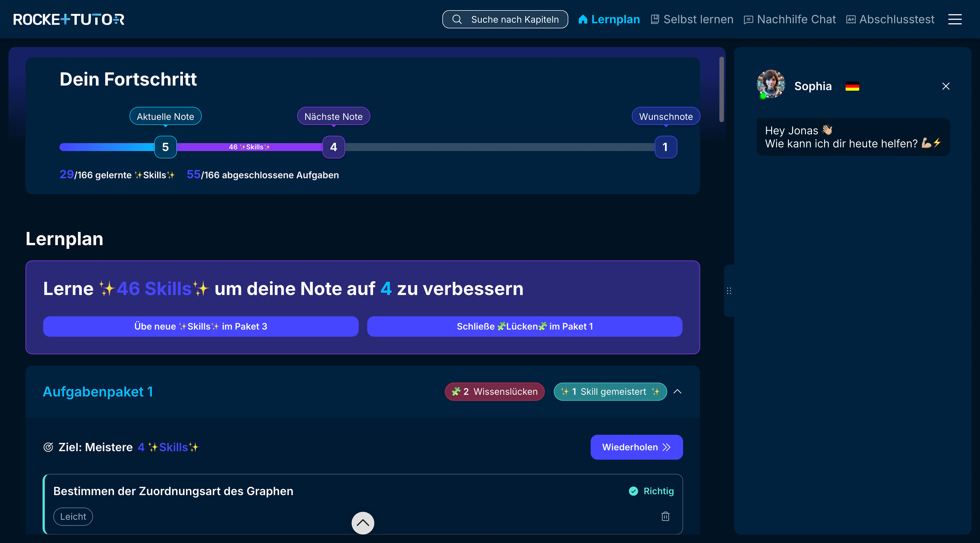Viewport: 980px width, 543px height.
Task: Click the target icon beside Ziel
Action: 48,447
